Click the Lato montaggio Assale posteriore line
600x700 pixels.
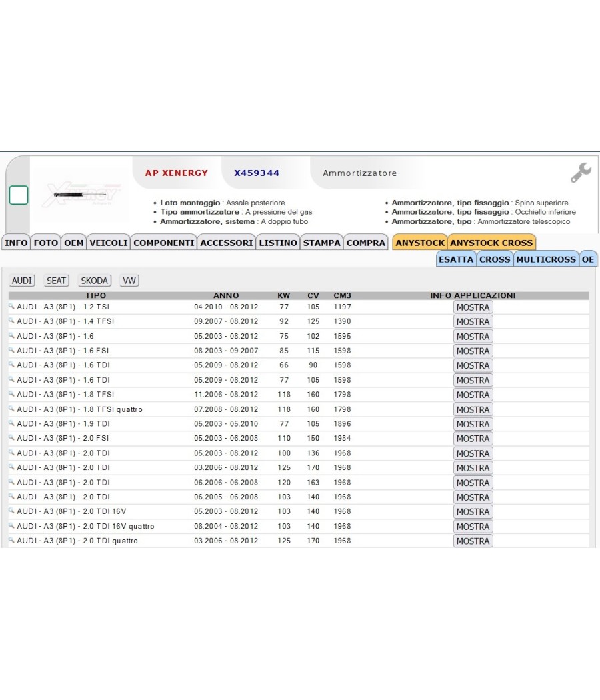(x=222, y=203)
